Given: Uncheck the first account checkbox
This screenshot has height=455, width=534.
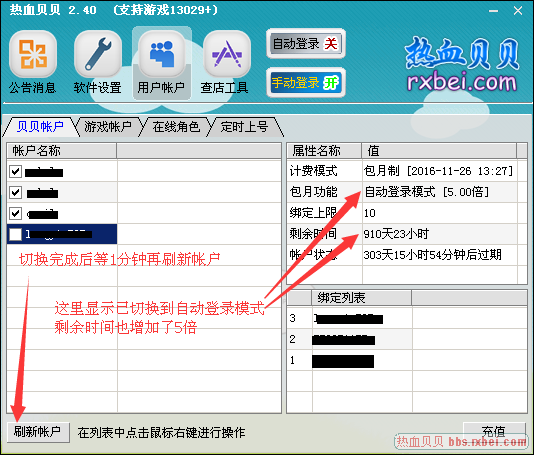Looking at the screenshot, I should (x=15, y=171).
